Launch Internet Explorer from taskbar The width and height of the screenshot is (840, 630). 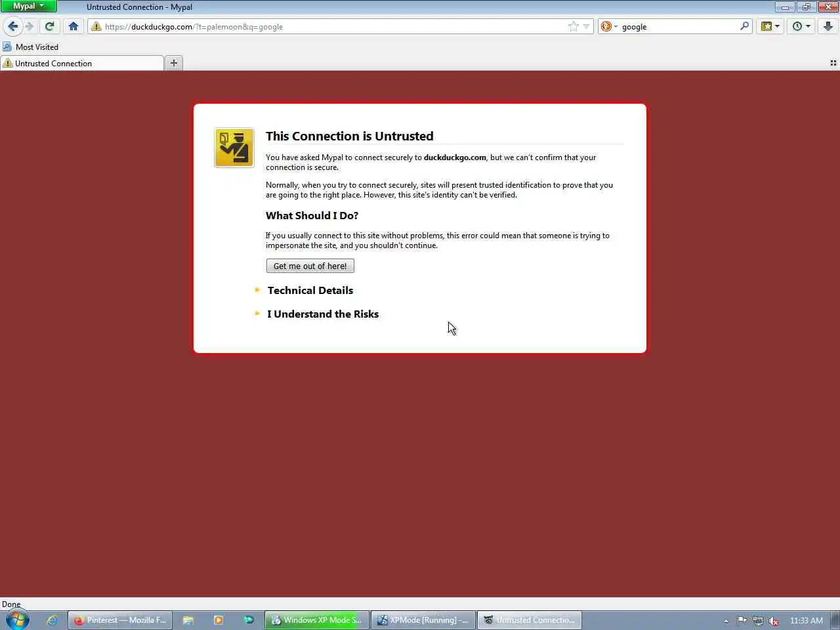tap(52, 619)
